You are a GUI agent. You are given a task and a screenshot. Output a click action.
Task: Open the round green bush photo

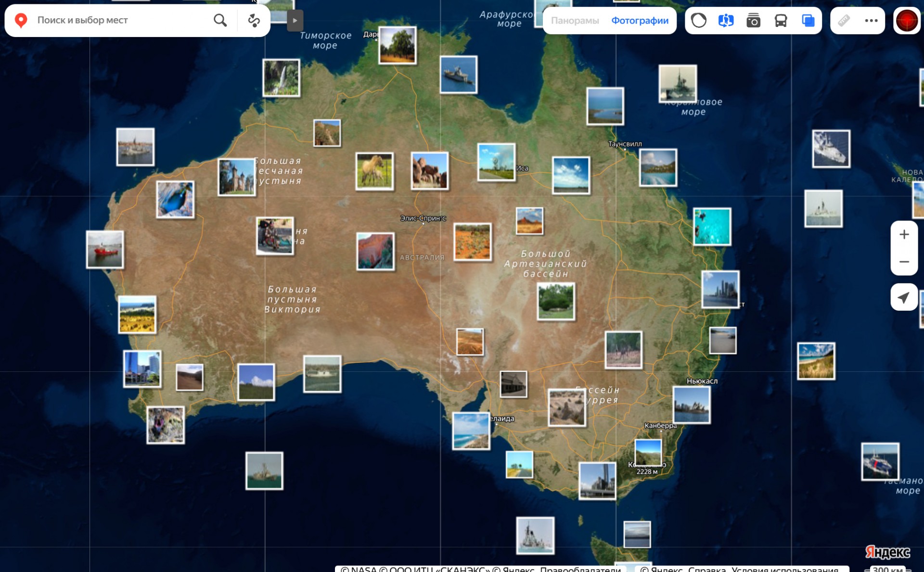[x=556, y=302]
